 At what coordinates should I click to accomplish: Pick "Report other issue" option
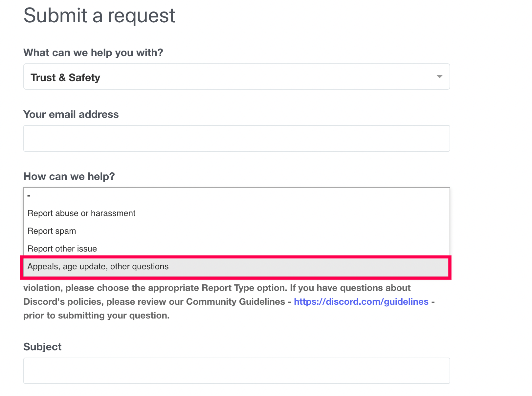click(x=62, y=249)
